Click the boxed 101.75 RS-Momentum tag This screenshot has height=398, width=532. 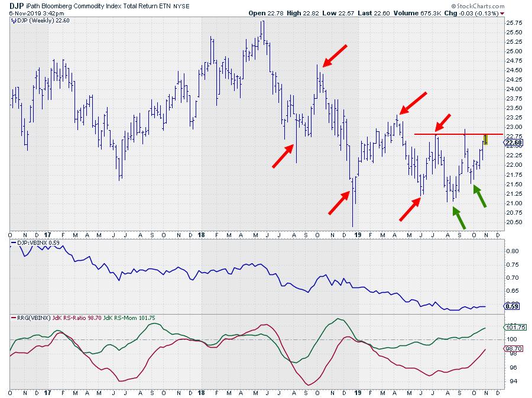click(x=515, y=328)
